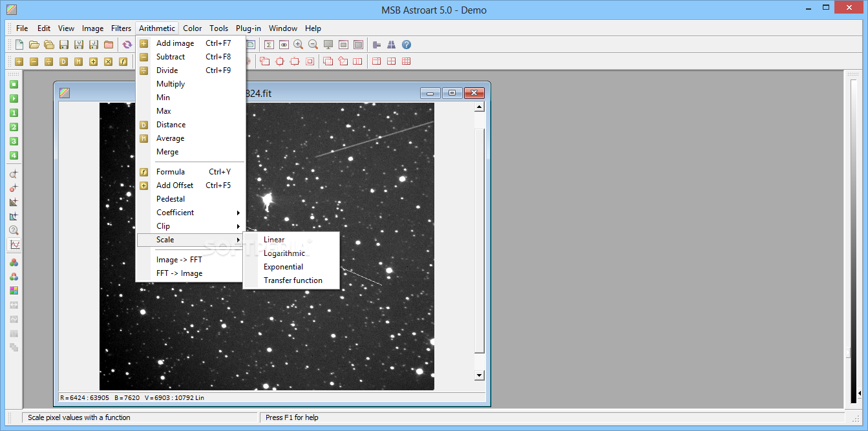Screen dimensions: 868x431
Task: Open the Filters menu
Action: coord(121,28)
